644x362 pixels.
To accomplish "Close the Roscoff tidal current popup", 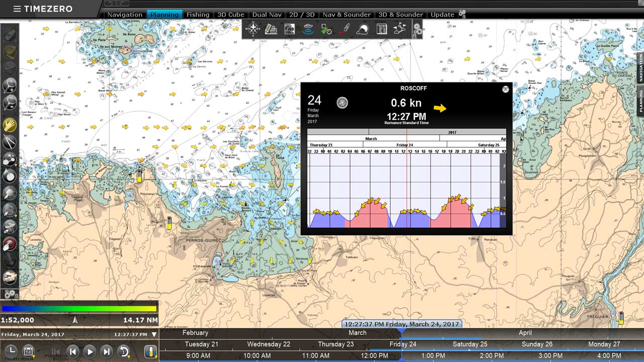I will pos(506,89).
